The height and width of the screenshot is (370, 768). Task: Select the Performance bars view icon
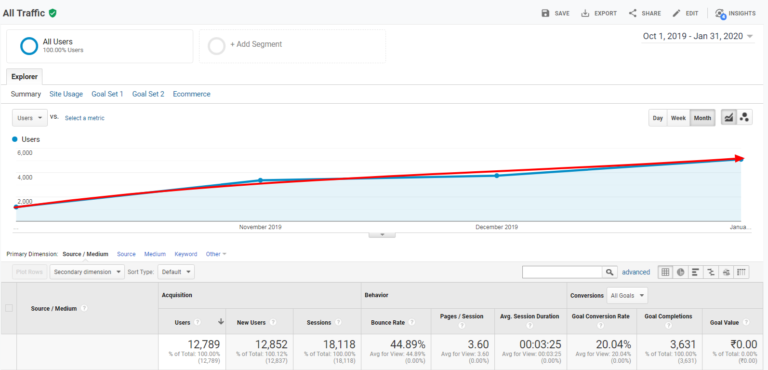coord(695,272)
